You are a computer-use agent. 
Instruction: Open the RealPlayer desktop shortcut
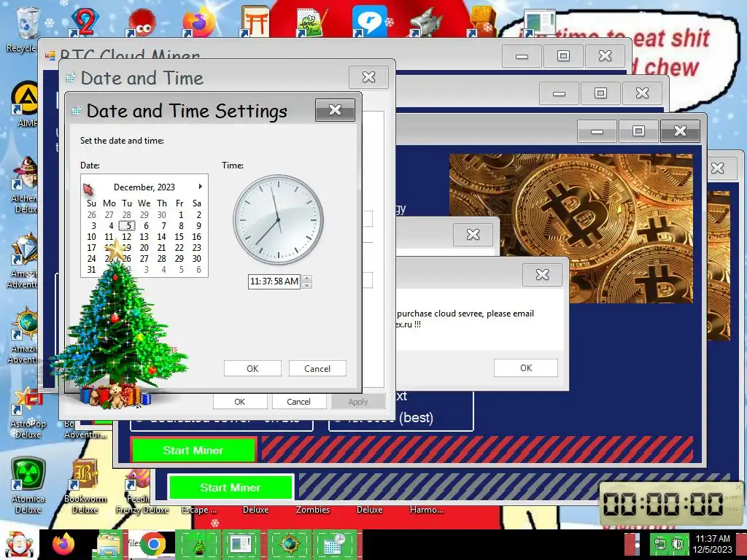pos(369,22)
